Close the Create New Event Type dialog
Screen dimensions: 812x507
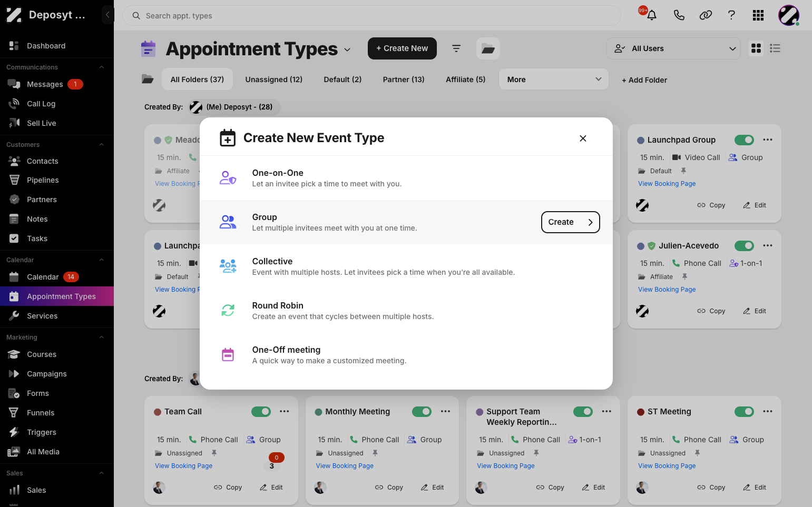[x=583, y=138]
